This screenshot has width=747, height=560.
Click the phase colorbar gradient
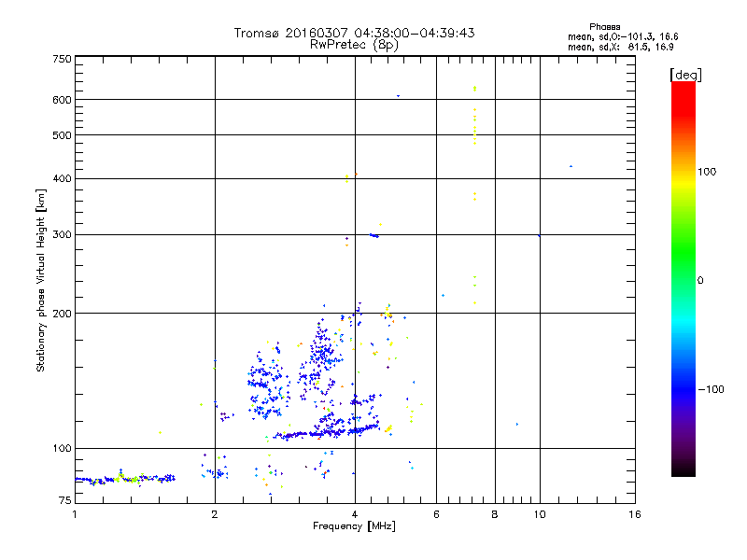[684, 278]
